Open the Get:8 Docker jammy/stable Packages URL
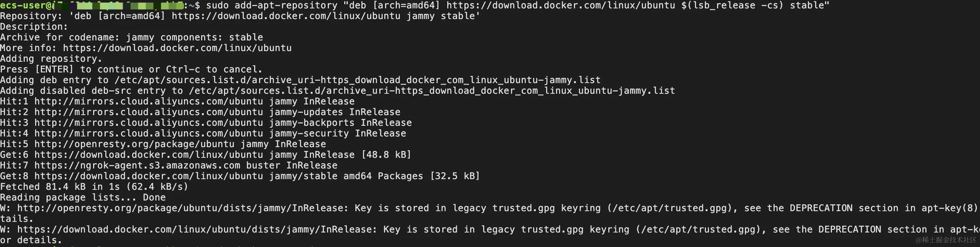This screenshot has width=980, height=247. click(148, 176)
